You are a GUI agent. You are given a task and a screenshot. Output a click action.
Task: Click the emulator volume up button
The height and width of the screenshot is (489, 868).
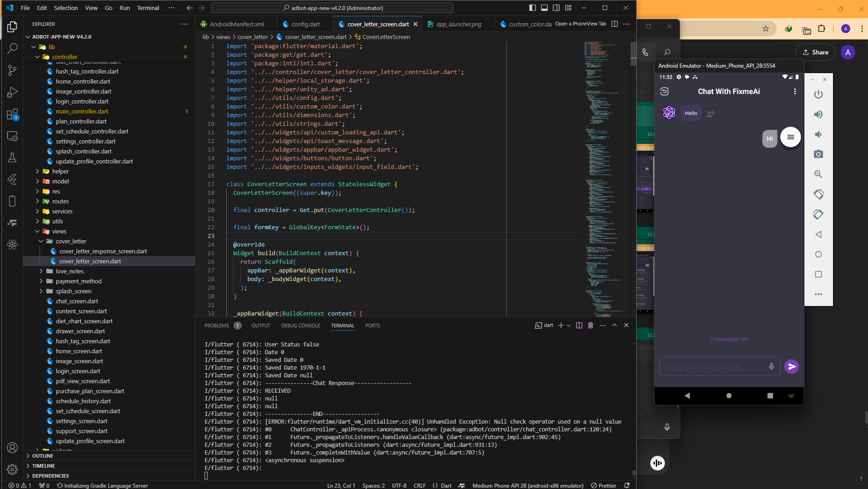click(x=818, y=114)
